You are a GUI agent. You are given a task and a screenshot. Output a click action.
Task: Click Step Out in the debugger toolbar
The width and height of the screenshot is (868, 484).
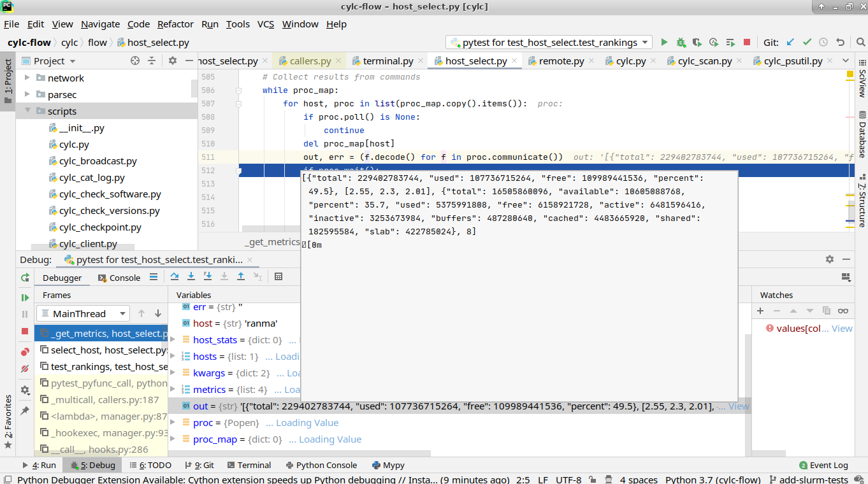coord(241,276)
